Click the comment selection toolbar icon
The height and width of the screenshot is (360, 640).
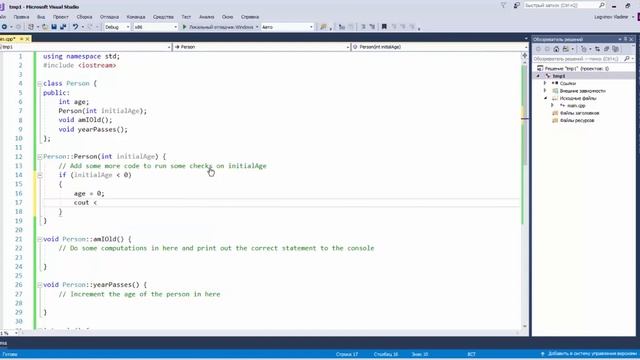point(363,27)
